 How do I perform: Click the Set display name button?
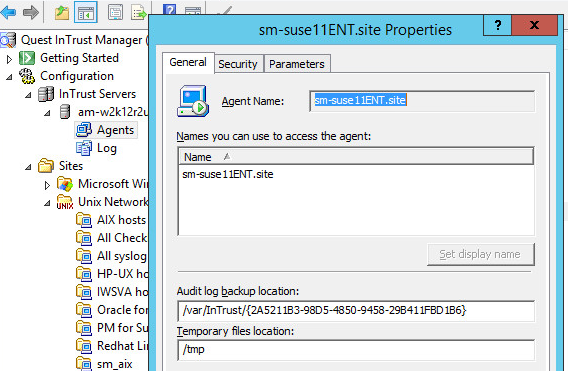click(480, 254)
